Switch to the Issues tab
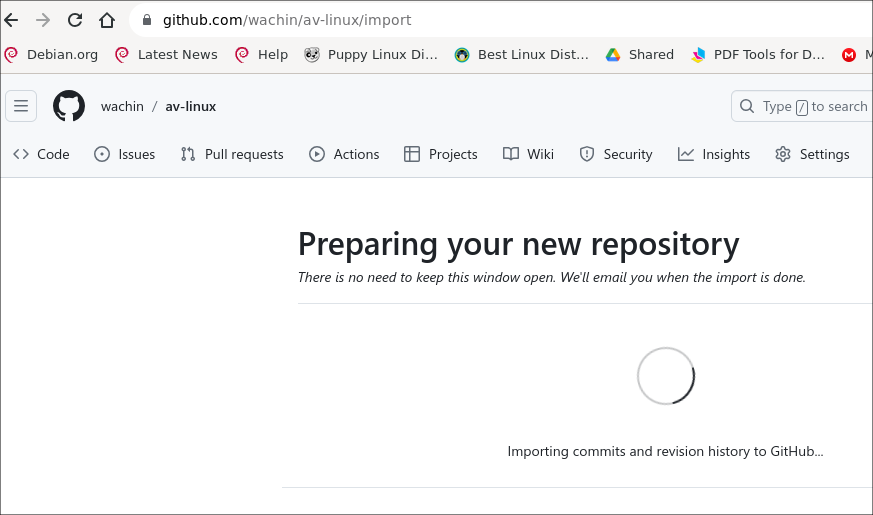 click(125, 154)
